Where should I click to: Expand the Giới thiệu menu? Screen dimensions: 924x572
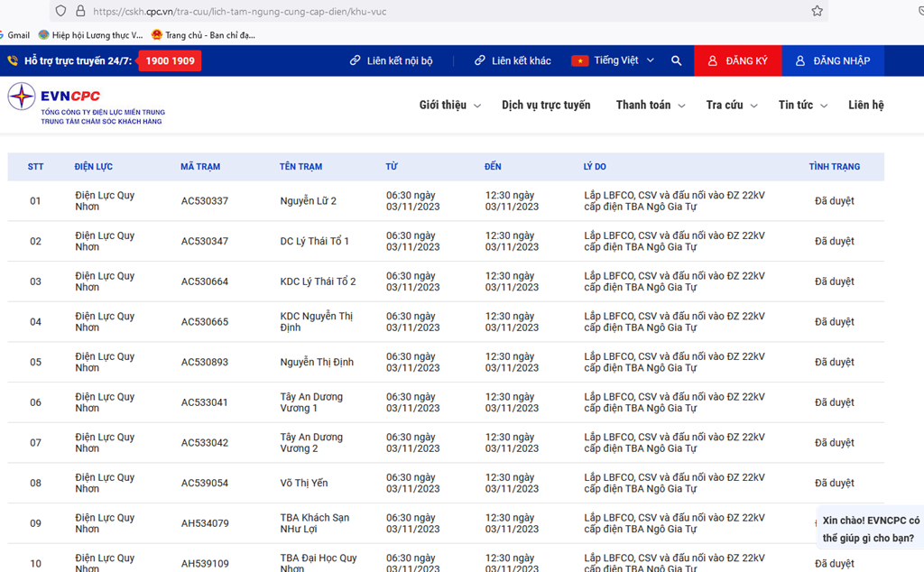point(449,106)
